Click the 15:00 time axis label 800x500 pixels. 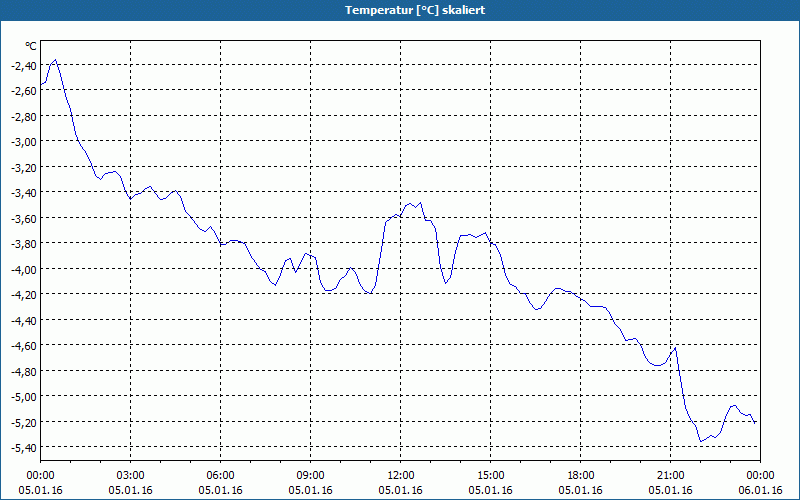[490, 476]
